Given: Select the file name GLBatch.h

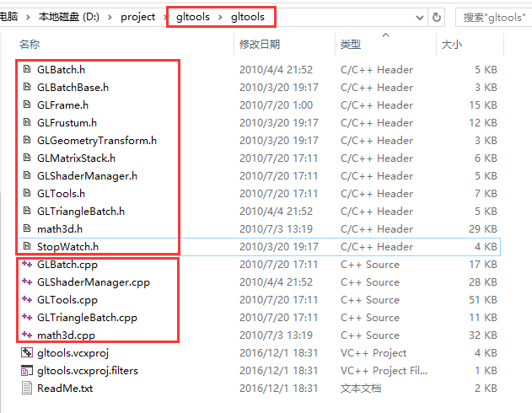Looking at the screenshot, I should tap(61, 69).
